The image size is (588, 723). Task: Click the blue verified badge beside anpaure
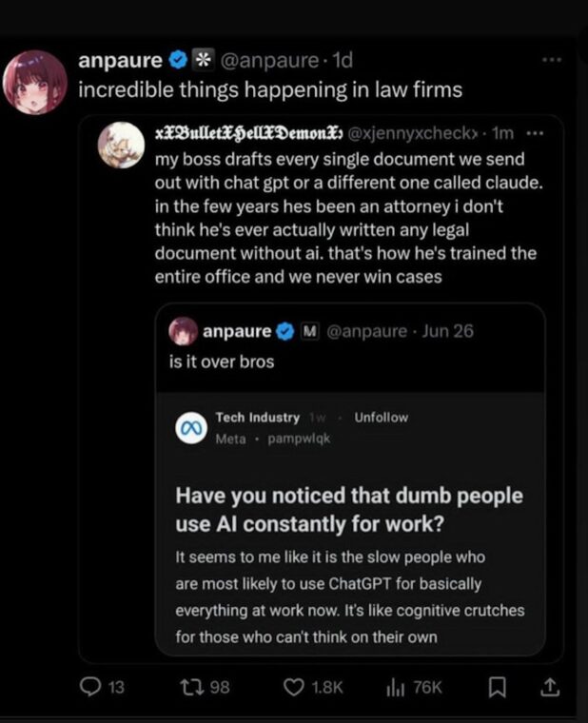click(x=177, y=61)
